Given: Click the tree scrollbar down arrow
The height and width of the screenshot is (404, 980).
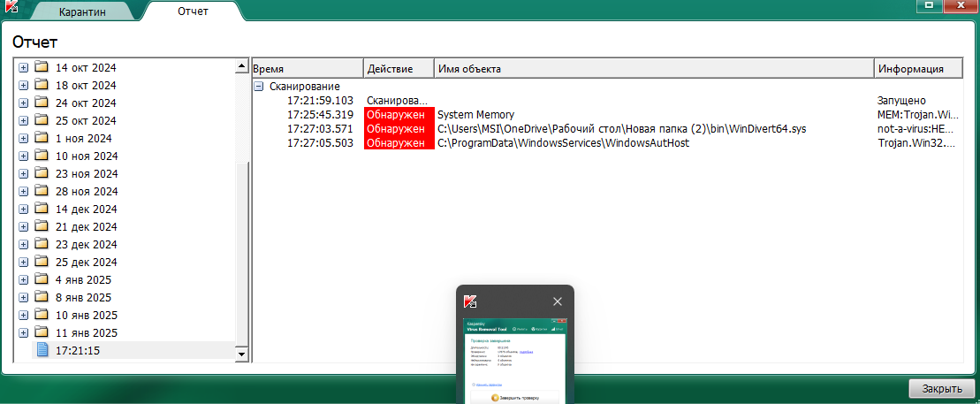Looking at the screenshot, I should point(241,354).
